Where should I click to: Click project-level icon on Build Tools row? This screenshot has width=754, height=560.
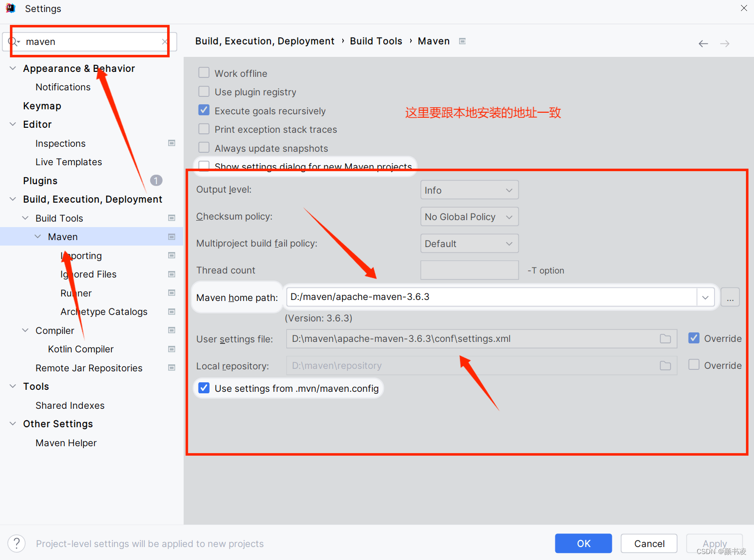click(x=172, y=218)
